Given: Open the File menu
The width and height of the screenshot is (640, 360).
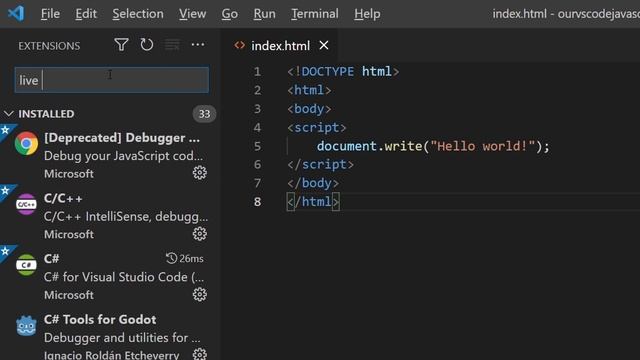Looking at the screenshot, I should pyautogui.click(x=50, y=14).
